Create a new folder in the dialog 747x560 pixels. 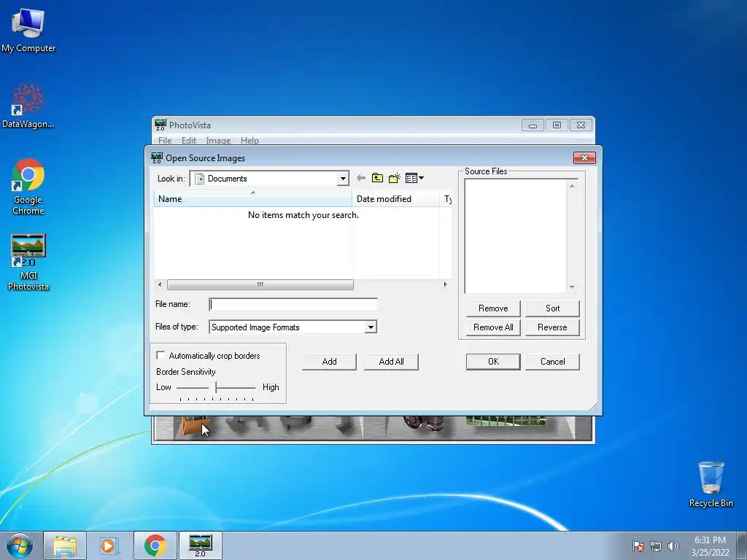395,178
